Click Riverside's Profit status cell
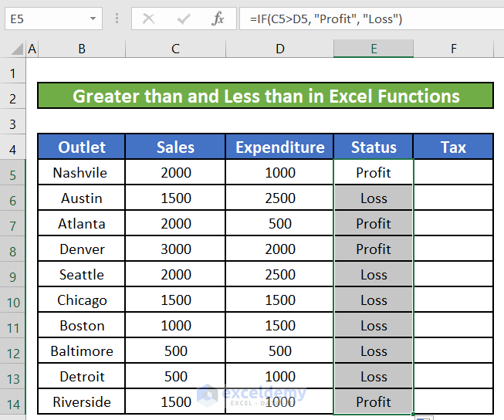 374,402
